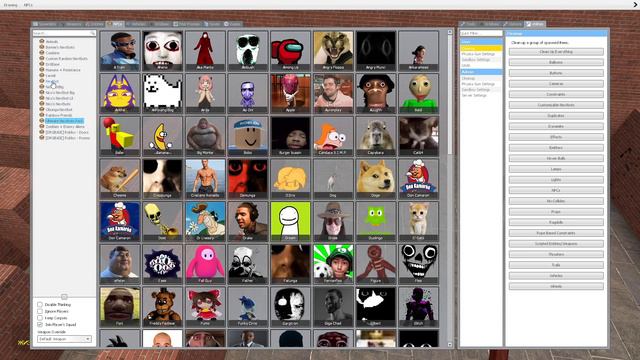
Task: Switch to the Tools tab on right panel
Action: pyautogui.click(x=469, y=24)
